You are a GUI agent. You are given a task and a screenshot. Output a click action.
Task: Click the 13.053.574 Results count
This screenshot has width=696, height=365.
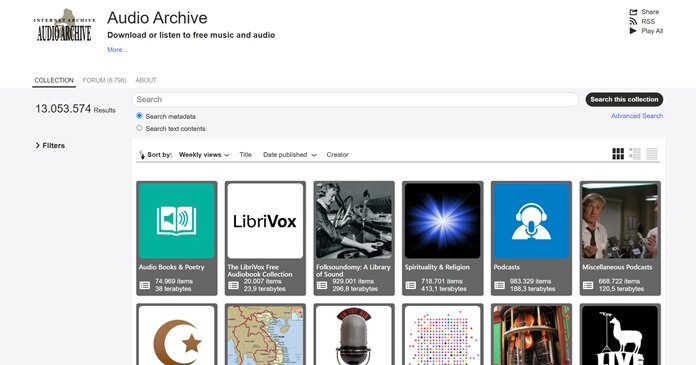point(75,109)
